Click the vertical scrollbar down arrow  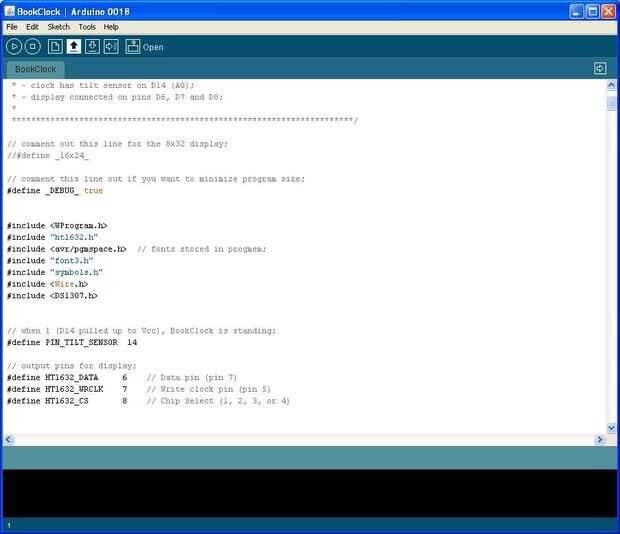coord(611,428)
